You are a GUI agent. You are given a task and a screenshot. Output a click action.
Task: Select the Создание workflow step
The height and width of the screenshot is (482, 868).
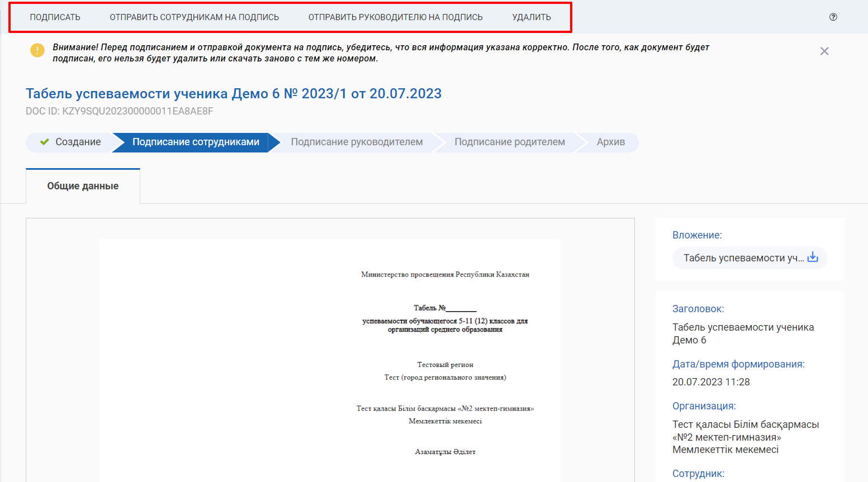(x=78, y=142)
